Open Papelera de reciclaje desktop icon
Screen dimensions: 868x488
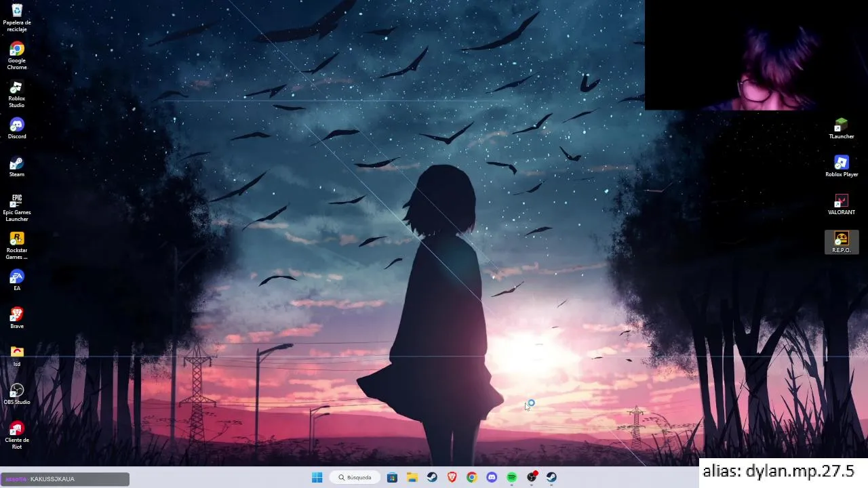pos(17,18)
